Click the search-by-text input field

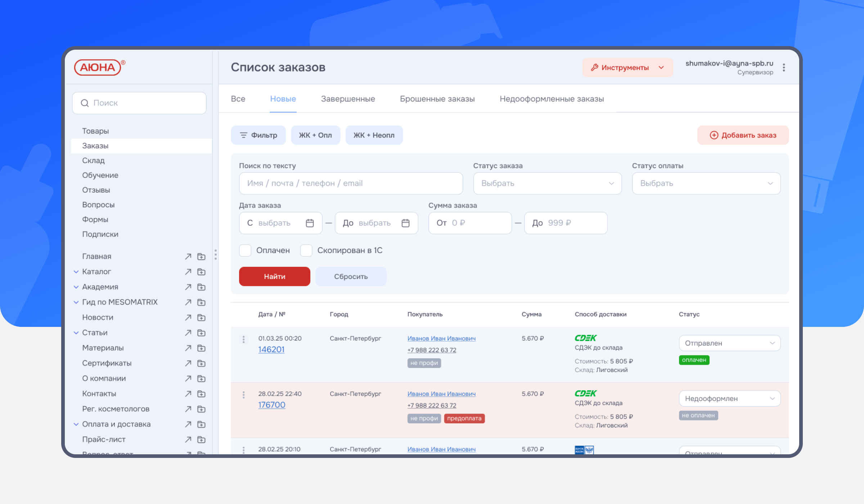coord(351,184)
